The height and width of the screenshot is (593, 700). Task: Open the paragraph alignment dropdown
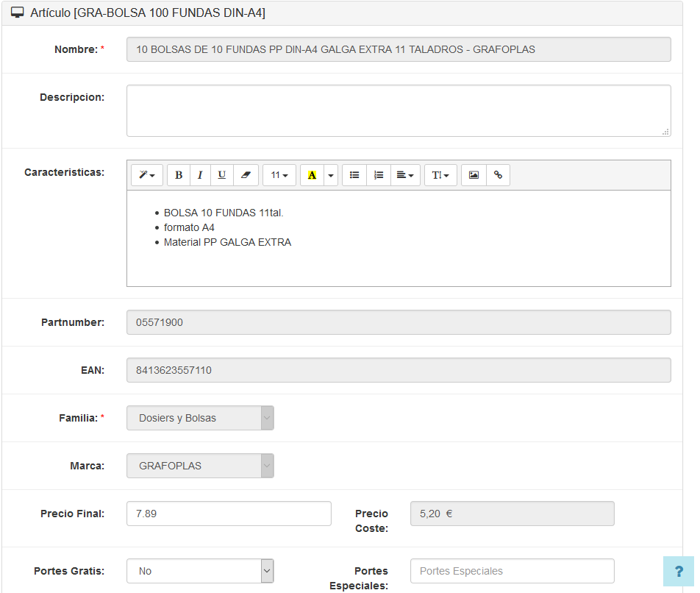click(405, 175)
